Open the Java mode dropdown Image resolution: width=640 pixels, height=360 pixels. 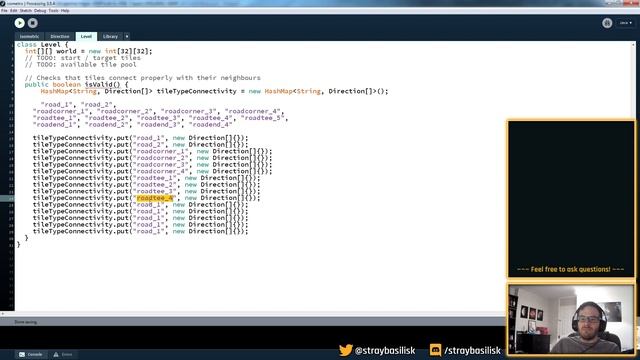[x=626, y=23]
